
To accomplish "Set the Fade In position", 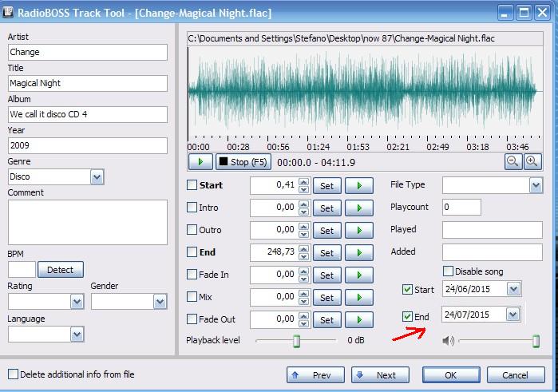I will pos(327,275).
